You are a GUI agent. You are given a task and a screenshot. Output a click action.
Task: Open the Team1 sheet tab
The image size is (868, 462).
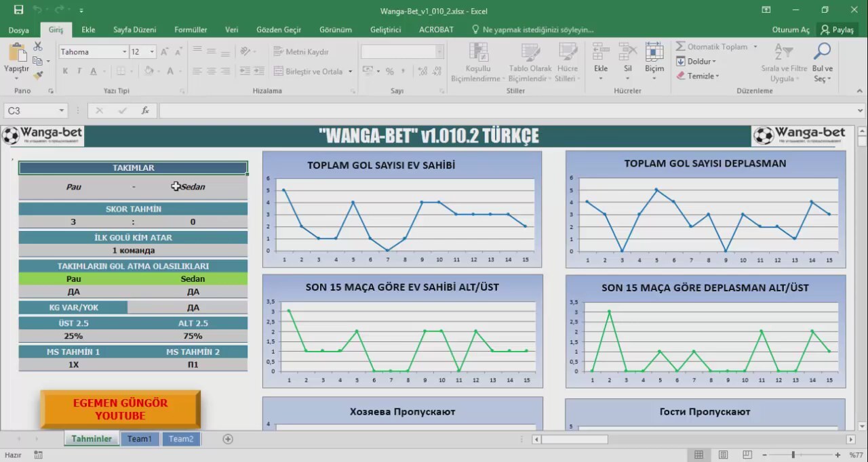click(x=140, y=439)
